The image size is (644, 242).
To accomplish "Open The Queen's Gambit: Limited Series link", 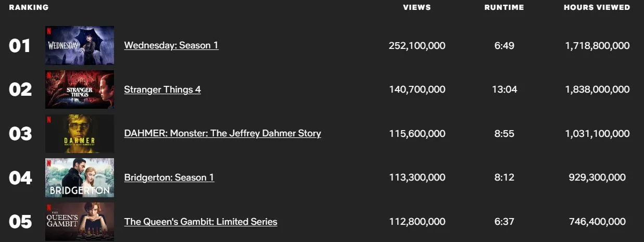I will coord(201,222).
